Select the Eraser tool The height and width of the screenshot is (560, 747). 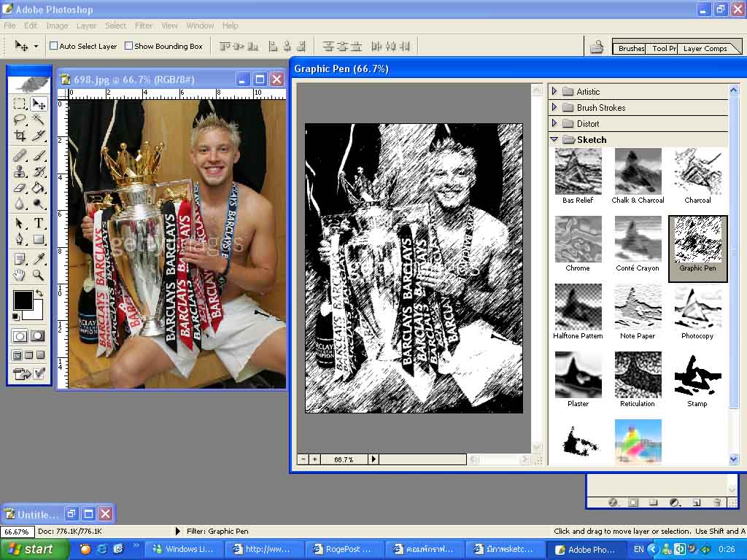[20, 187]
